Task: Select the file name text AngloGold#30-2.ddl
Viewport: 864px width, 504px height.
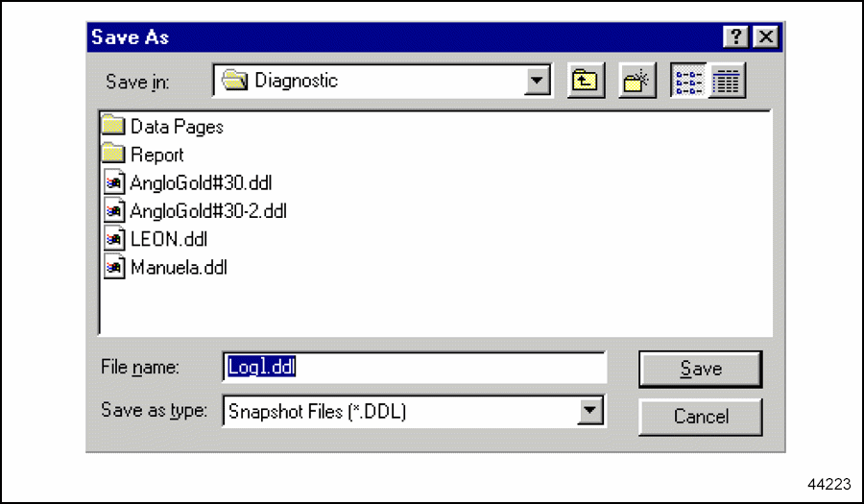Action: 208,211
